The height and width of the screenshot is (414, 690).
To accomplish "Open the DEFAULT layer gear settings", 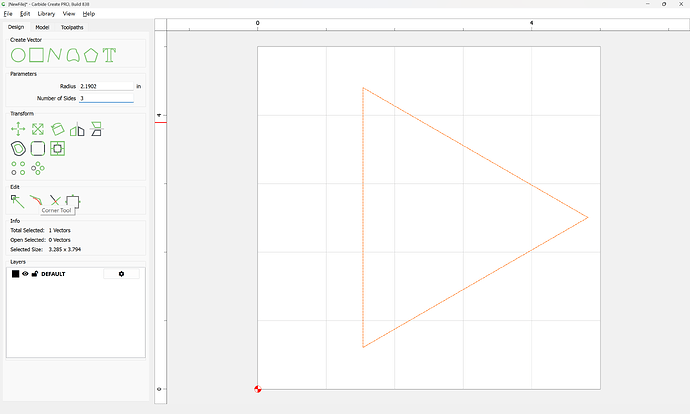I will click(121, 273).
